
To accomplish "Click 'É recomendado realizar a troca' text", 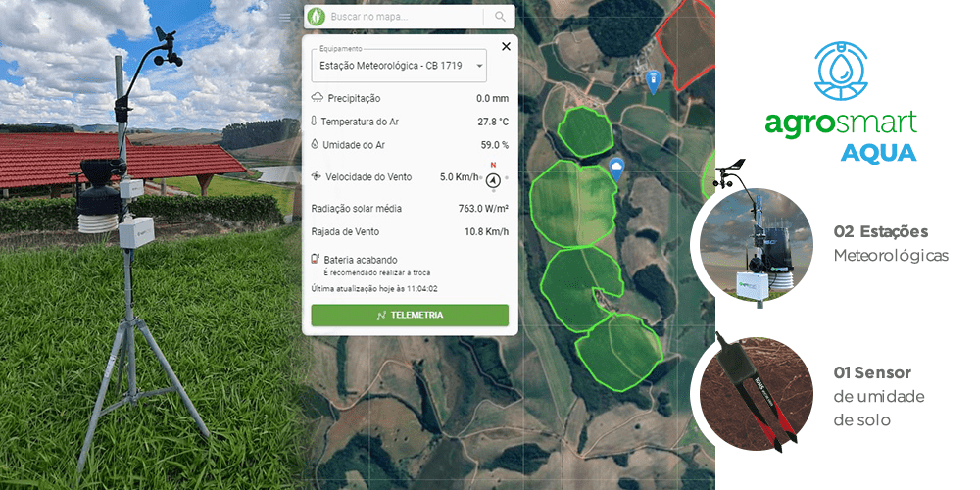I will (377, 272).
